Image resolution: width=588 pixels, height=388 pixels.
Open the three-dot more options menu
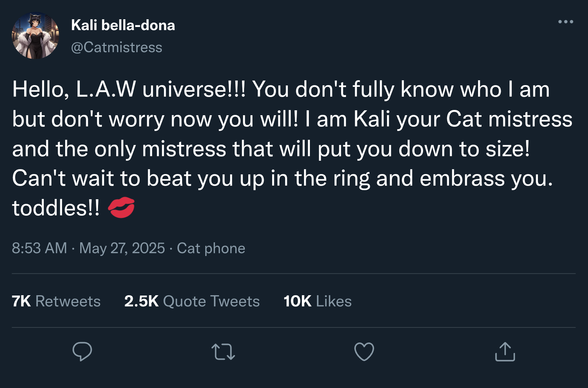click(566, 22)
